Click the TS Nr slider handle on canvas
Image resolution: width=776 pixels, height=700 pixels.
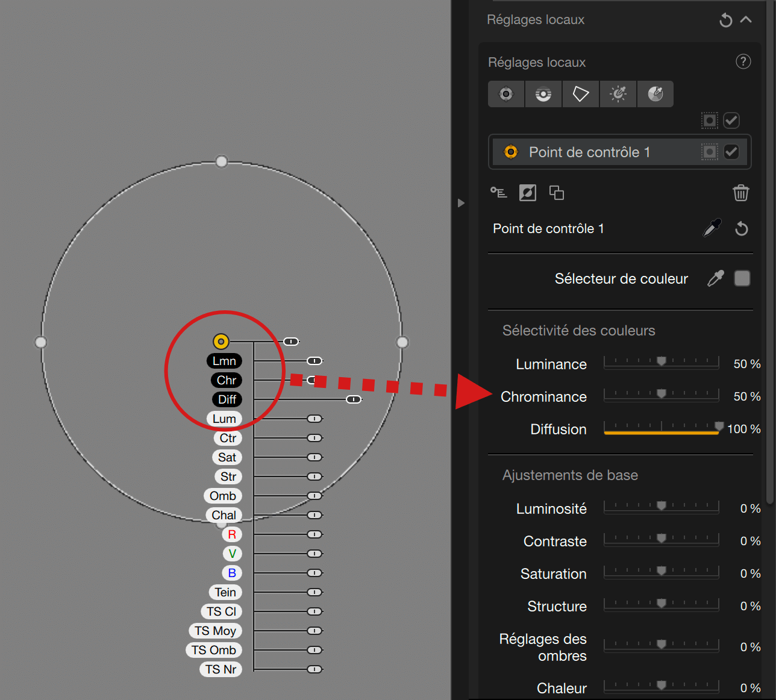coord(314,669)
